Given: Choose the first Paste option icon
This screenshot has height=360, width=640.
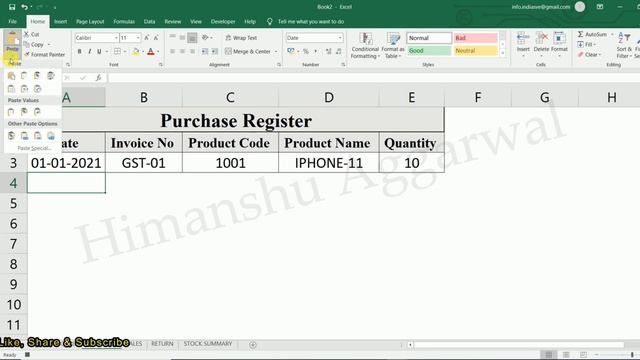Looking at the screenshot, I should point(11,76).
